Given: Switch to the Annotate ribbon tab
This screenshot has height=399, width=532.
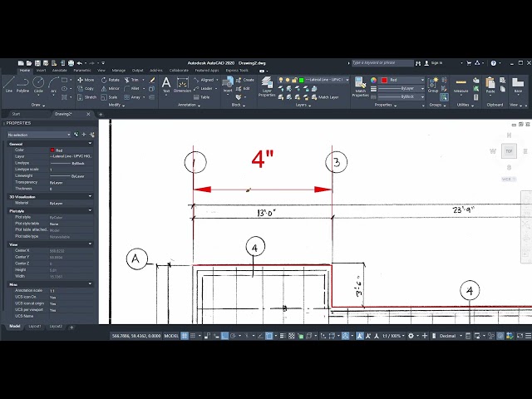Looking at the screenshot, I should tap(59, 71).
